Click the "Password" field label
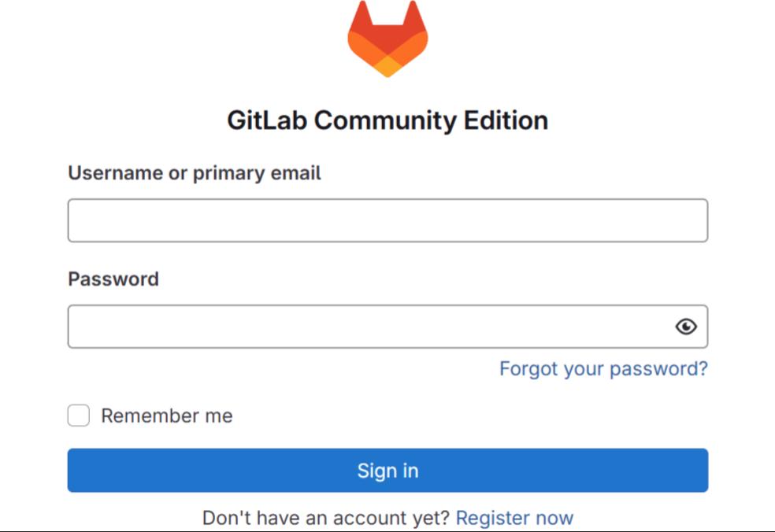The width and height of the screenshot is (775, 532). (x=113, y=279)
